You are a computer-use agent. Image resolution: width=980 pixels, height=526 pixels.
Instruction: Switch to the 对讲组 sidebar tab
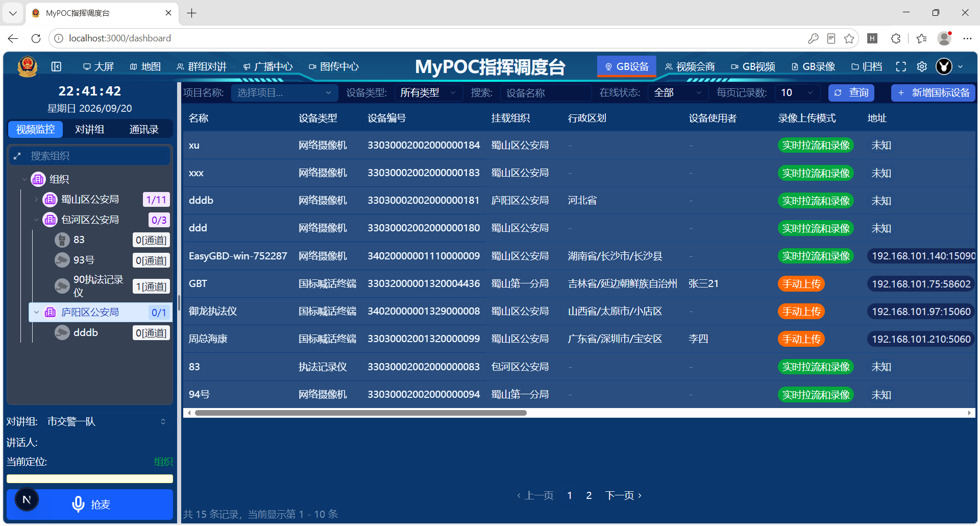(90, 130)
